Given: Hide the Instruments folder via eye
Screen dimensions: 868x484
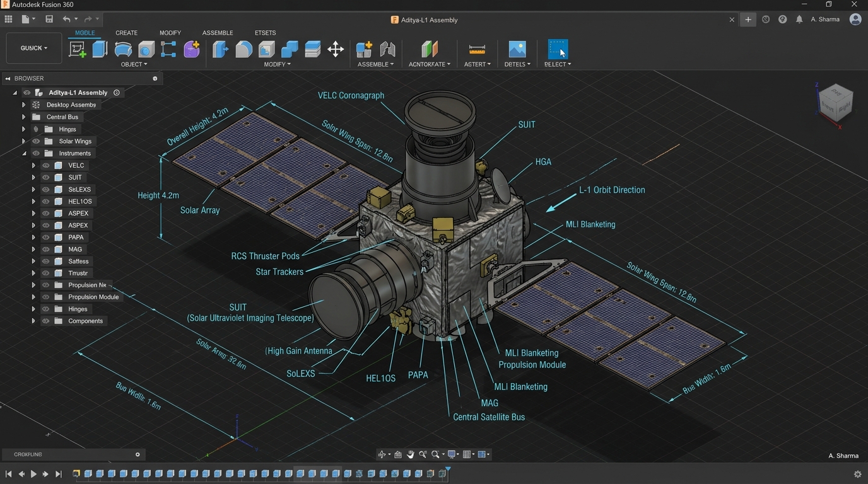Looking at the screenshot, I should 36,153.
